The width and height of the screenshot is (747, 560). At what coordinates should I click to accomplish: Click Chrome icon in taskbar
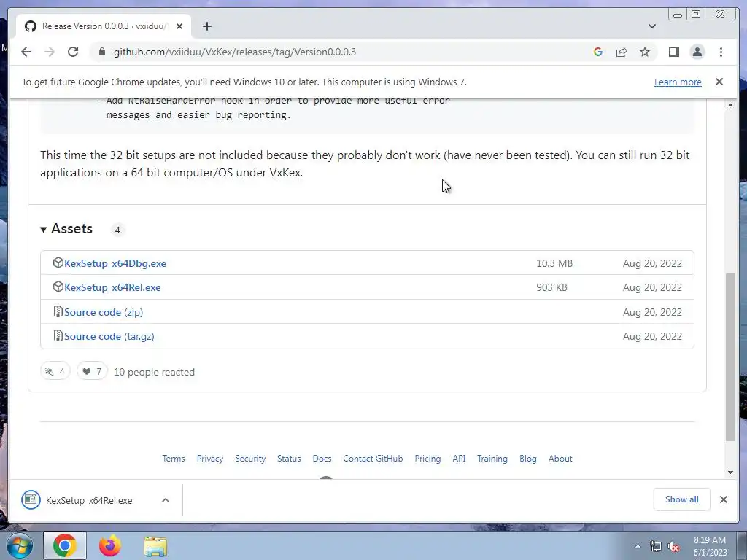[65, 545]
